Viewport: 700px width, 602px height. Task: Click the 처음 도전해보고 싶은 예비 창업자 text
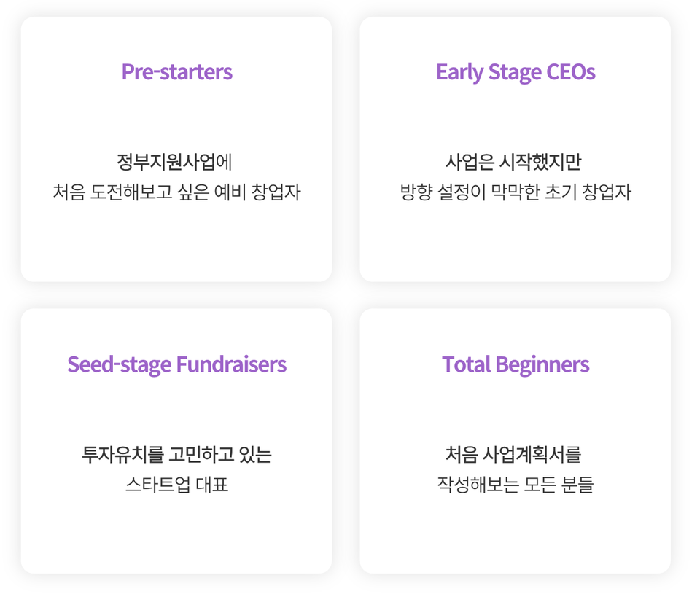click(176, 192)
